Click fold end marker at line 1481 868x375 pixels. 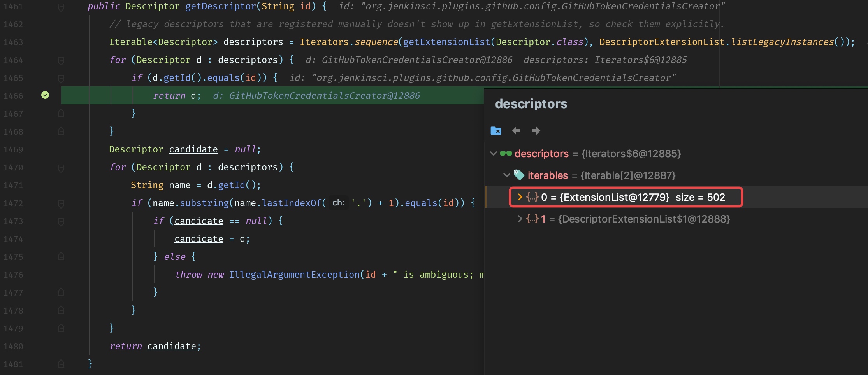(x=61, y=364)
